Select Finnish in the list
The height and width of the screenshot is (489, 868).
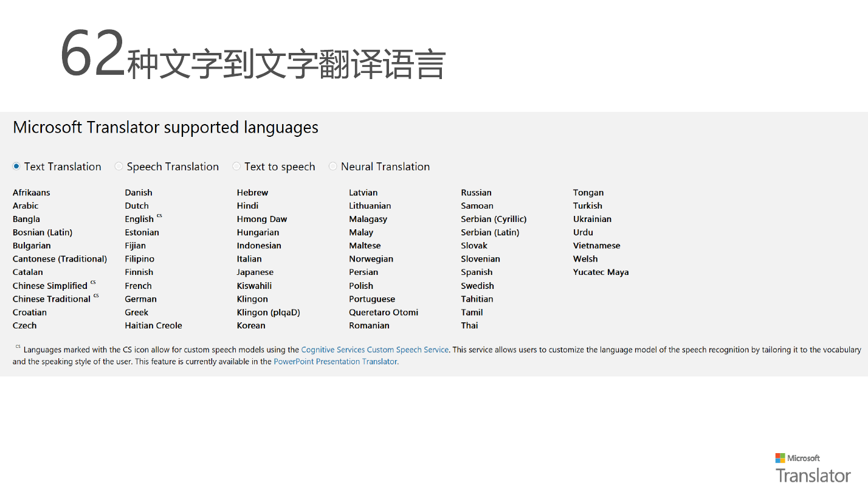click(139, 272)
